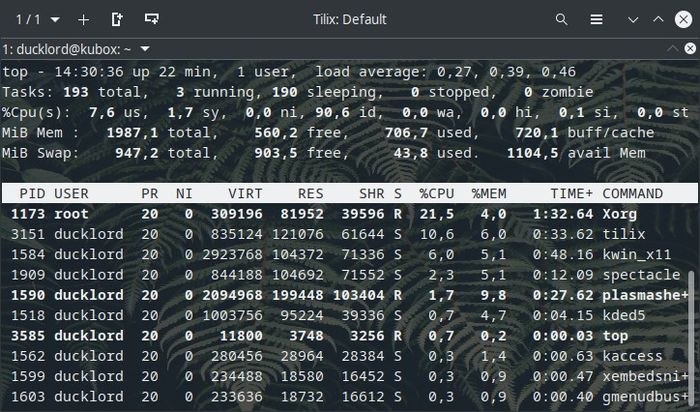The image size is (700, 412).
Task: Click the kaccess process name
Action: [633, 356]
